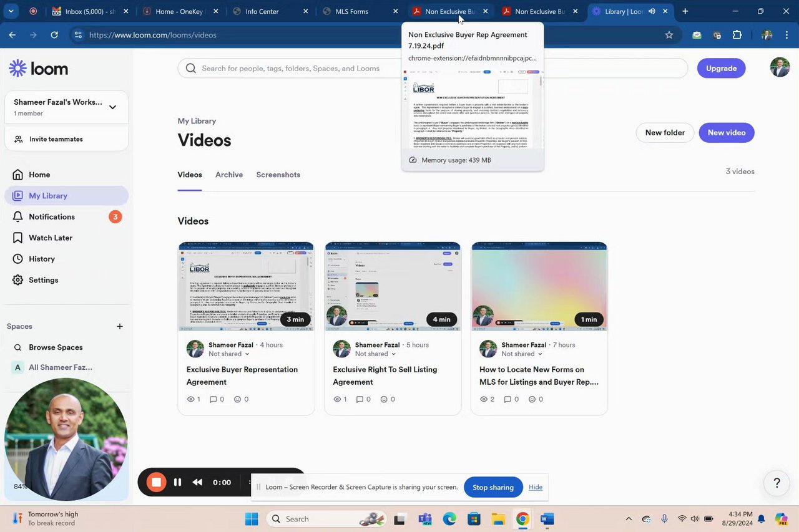Rewind the Loom recording
The image size is (799, 532).
[x=197, y=482]
